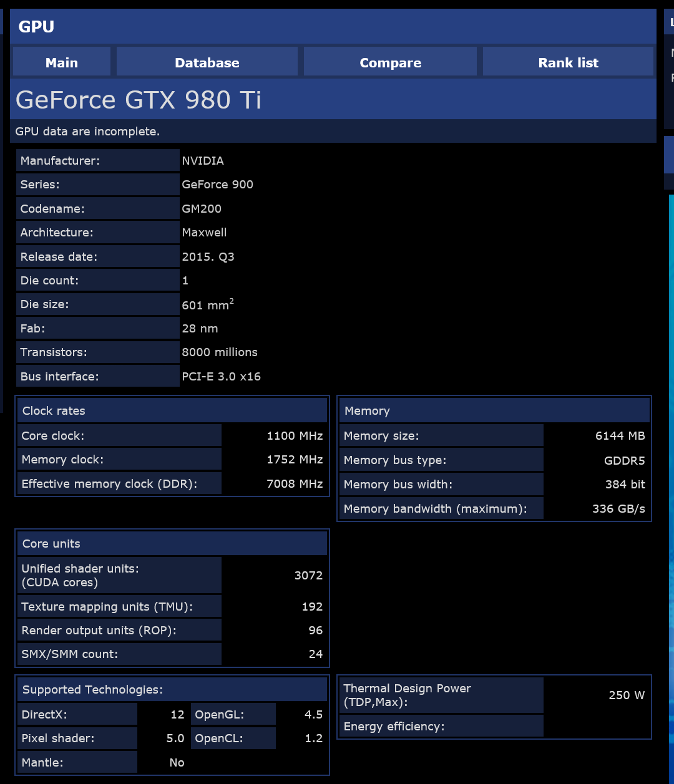Image resolution: width=674 pixels, height=784 pixels.
Task: Click the SMX/SMM count value 24
Action: tap(316, 654)
